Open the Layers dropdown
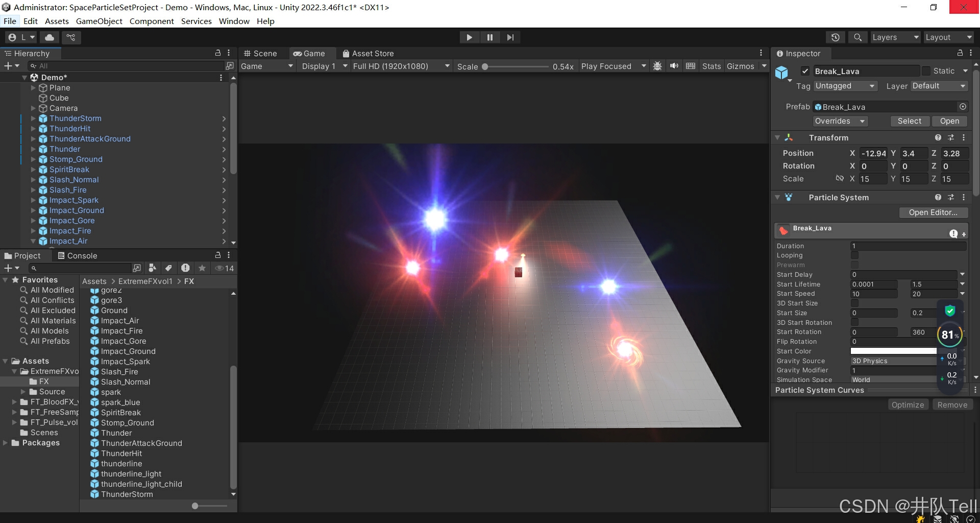The width and height of the screenshot is (980, 523). [895, 37]
